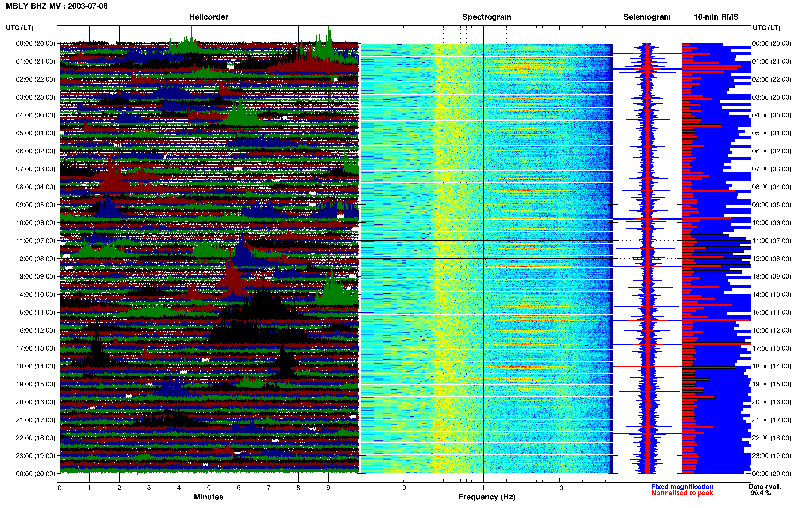The height and width of the screenshot is (508, 812).
Task: Click the left '22:00 (18:00)' time label
Action: (x=36, y=438)
